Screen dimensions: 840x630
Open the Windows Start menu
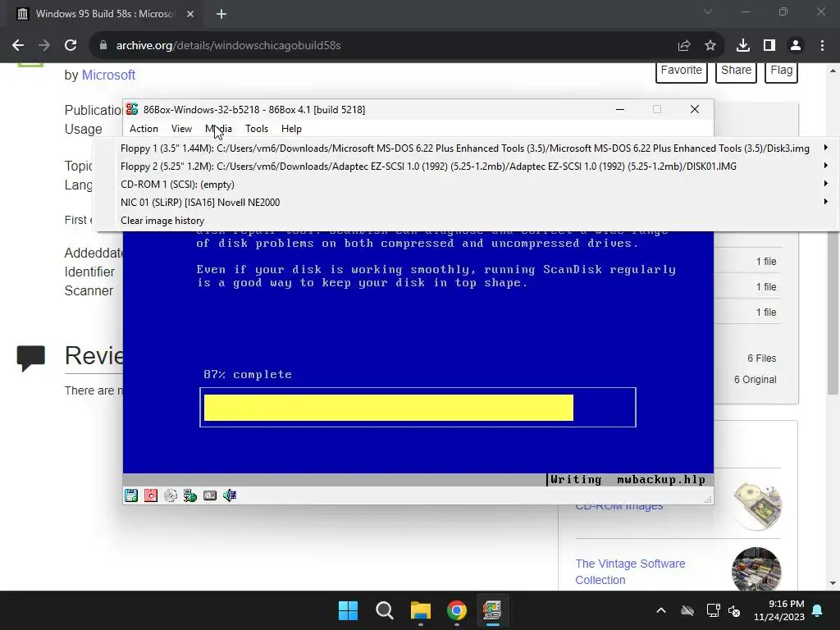coord(348,610)
